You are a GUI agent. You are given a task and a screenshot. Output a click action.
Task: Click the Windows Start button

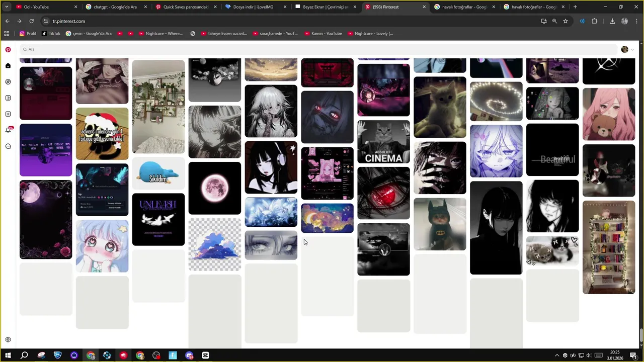tap(8, 355)
